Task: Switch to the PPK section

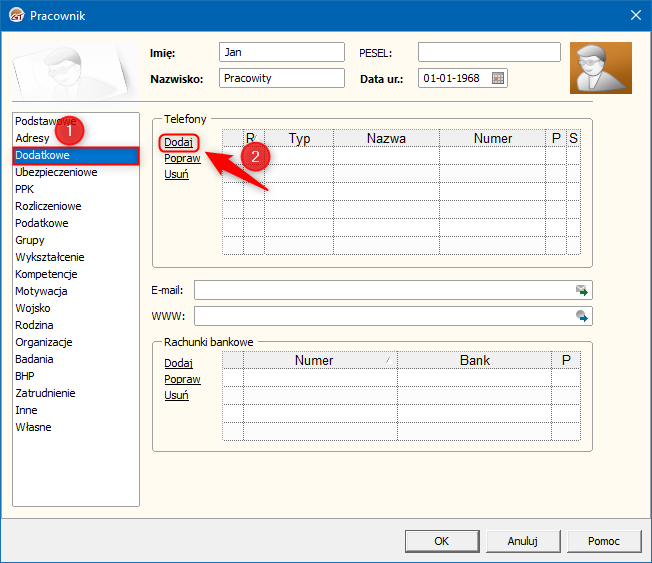Action: tap(26, 189)
